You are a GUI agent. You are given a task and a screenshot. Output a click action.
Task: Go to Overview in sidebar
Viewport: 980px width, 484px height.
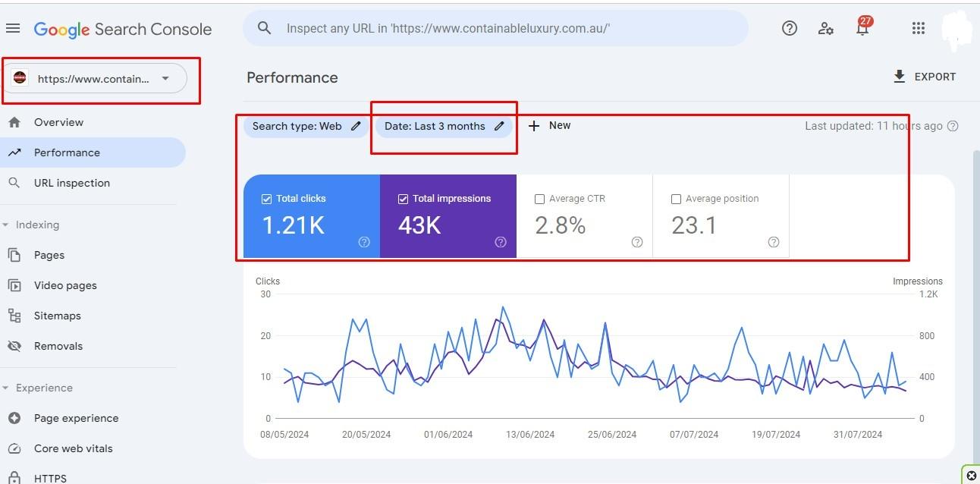tap(58, 122)
